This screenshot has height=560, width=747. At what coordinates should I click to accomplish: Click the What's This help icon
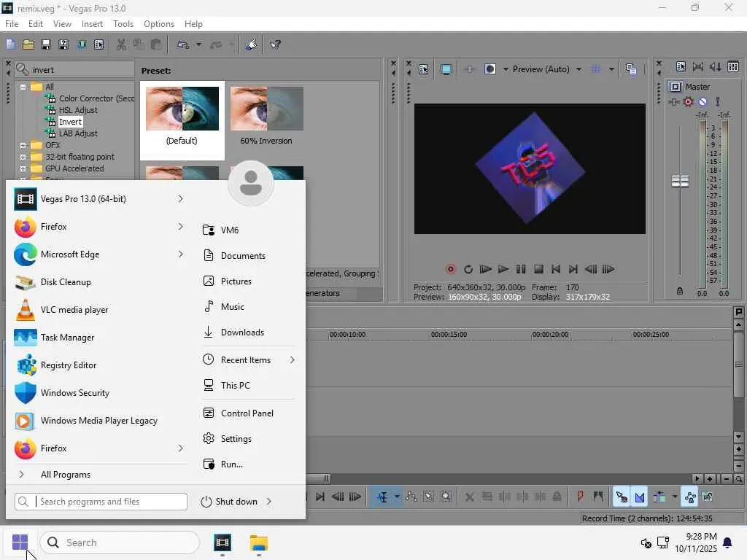click(275, 44)
